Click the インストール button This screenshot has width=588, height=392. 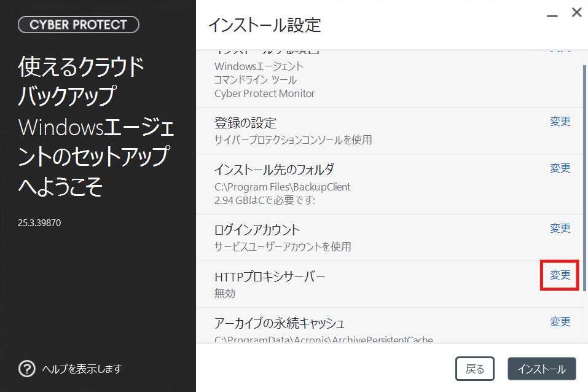point(541,369)
